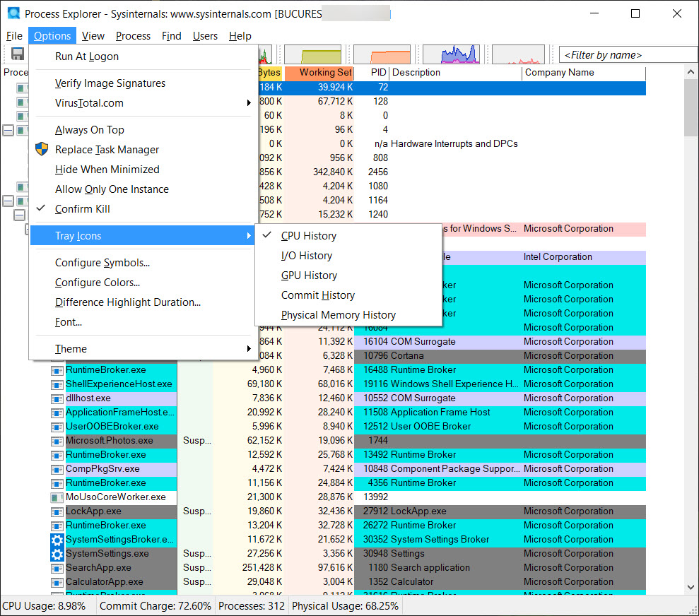Click the Process Explorer title bar icon
Screen dimensions: 699x616
(x=14, y=13)
